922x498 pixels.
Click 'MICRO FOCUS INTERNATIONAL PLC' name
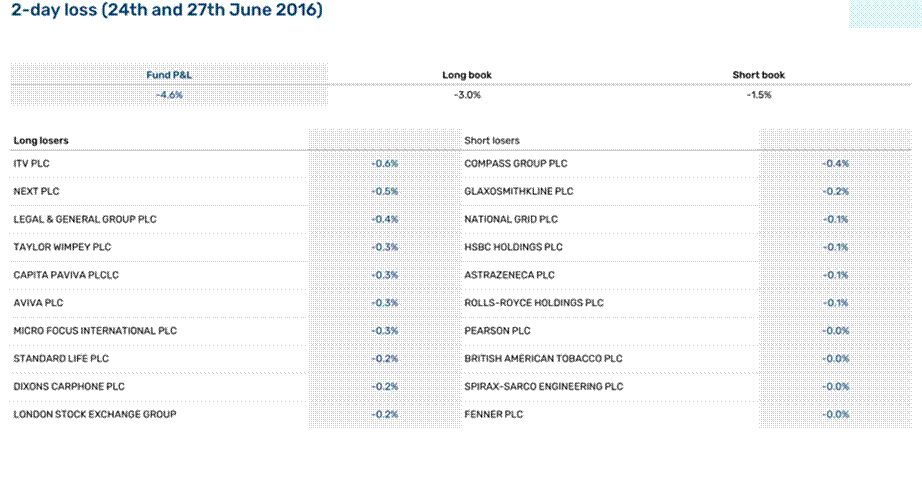[95, 330]
